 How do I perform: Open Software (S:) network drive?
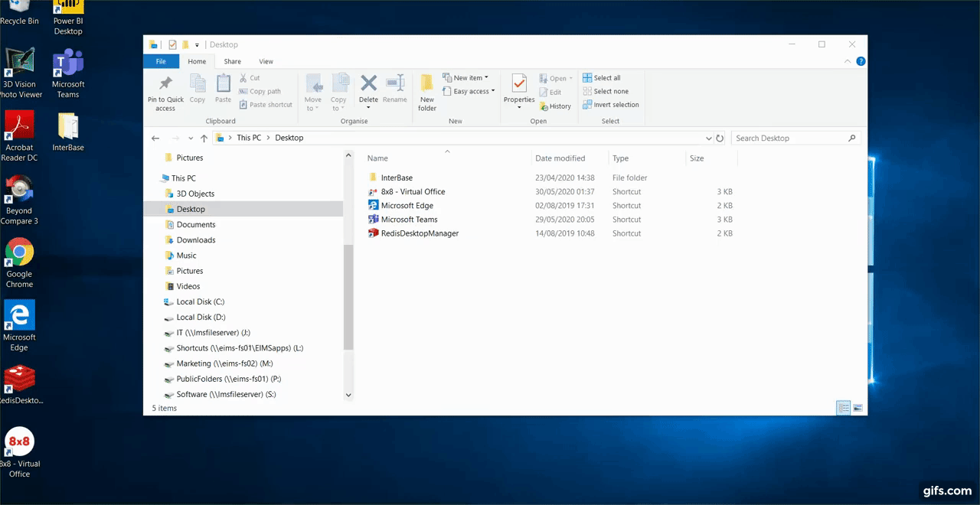(x=226, y=395)
